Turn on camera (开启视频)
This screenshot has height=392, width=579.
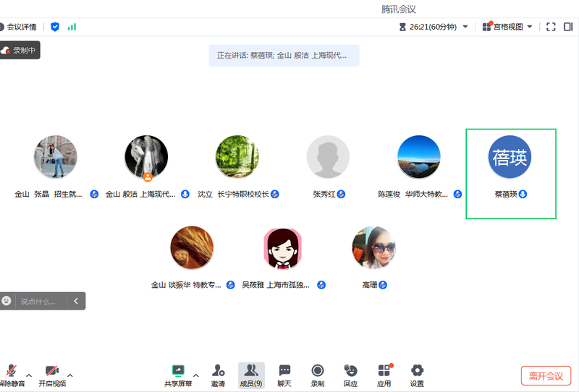[x=52, y=370]
